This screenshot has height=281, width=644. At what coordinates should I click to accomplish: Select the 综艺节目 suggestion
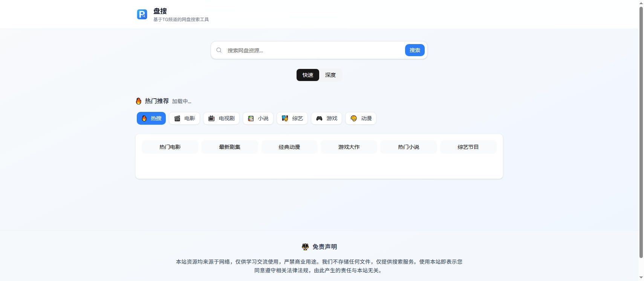(468, 147)
